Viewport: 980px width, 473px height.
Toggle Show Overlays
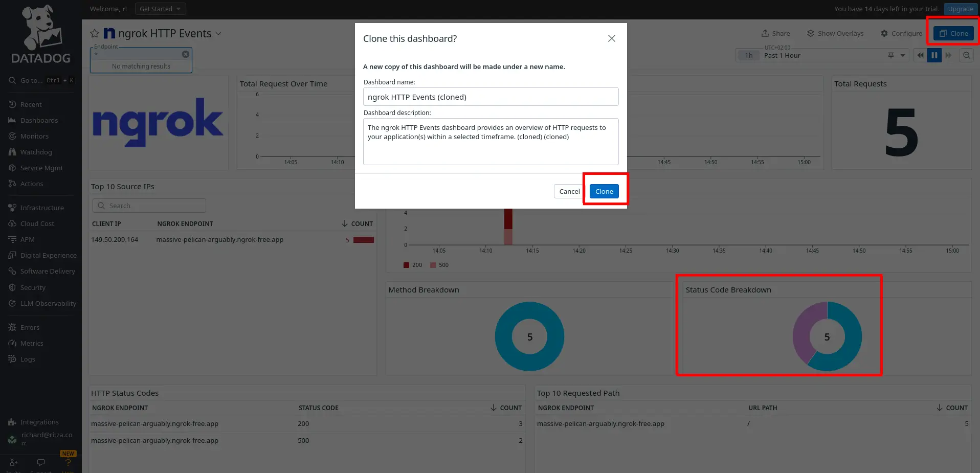tap(835, 33)
